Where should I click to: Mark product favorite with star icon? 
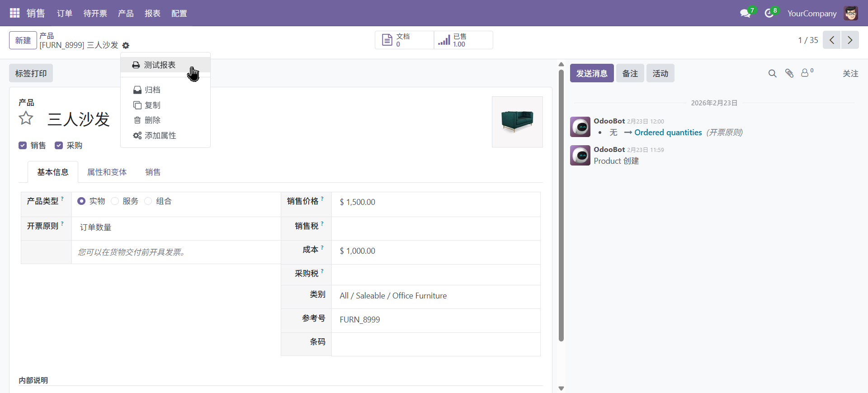[26, 118]
